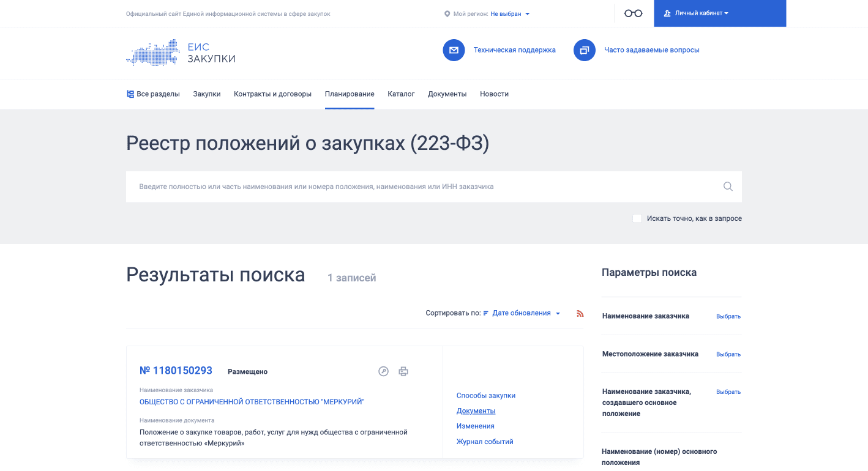This screenshot has height=471, width=868.
Task: Click Выбрать for Местоположение заказчика
Action: point(728,355)
